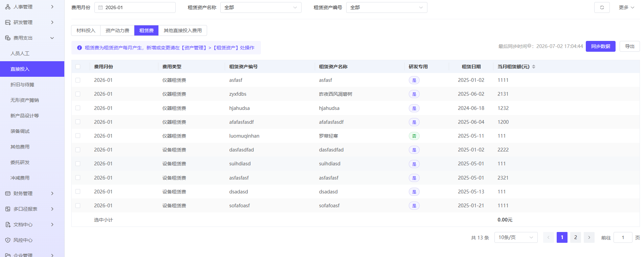Click the info icon in the notice banner

pos(80,48)
